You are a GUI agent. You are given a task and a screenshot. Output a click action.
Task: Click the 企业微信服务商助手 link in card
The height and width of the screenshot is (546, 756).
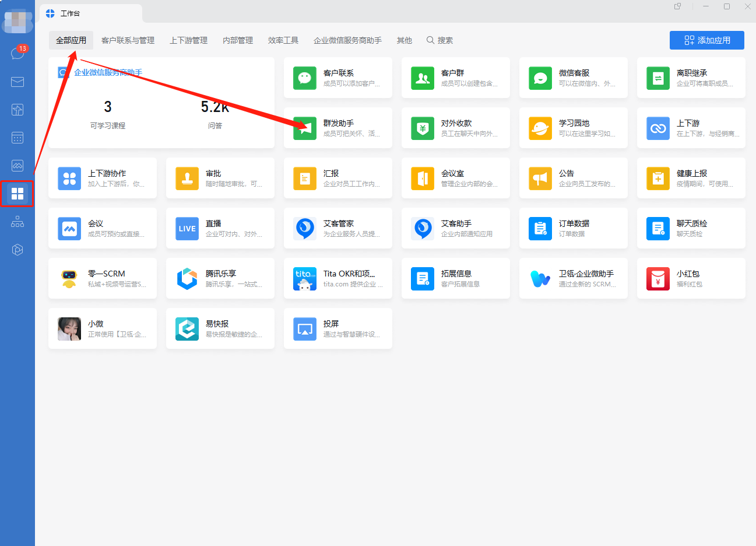click(x=108, y=72)
